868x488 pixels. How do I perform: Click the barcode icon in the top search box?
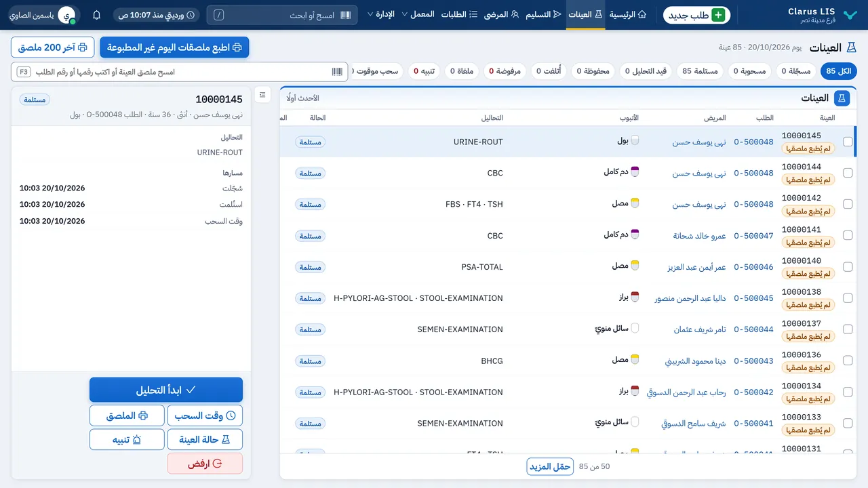[346, 15]
